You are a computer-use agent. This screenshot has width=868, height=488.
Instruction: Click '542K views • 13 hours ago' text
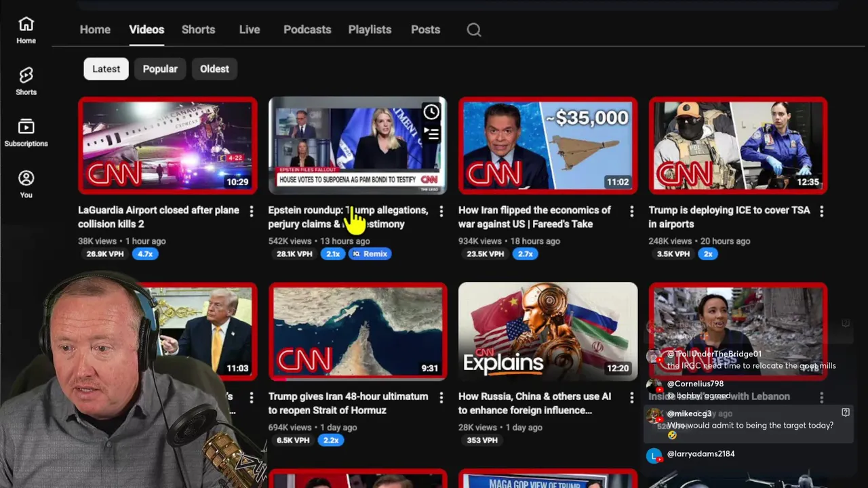coord(319,241)
